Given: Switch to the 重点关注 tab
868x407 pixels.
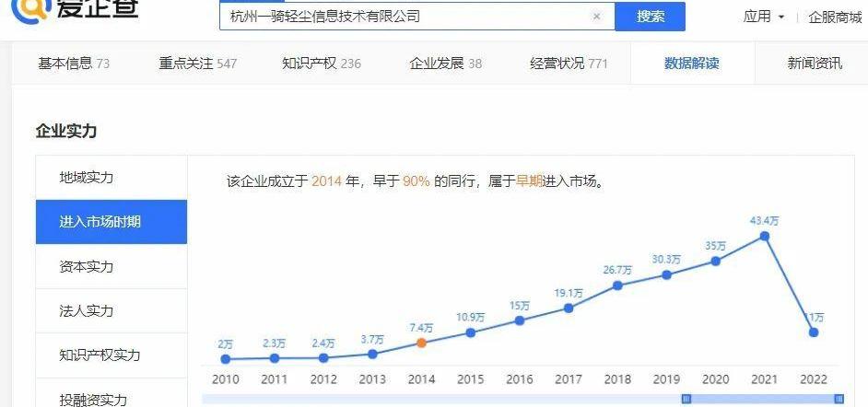Looking at the screenshot, I should pyautogui.click(x=197, y=63).
